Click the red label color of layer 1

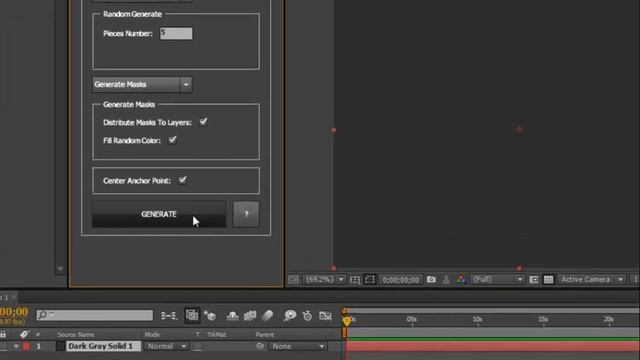(26, 346)
